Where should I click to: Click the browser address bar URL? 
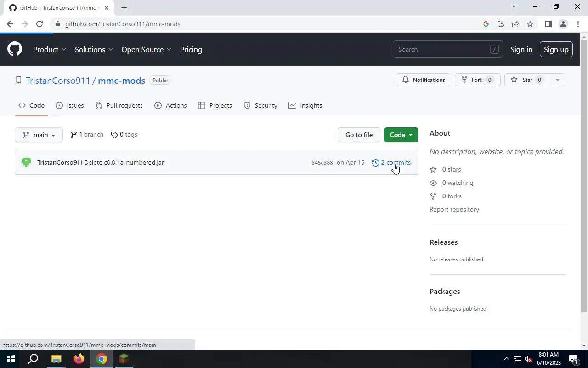coord(123,24)
